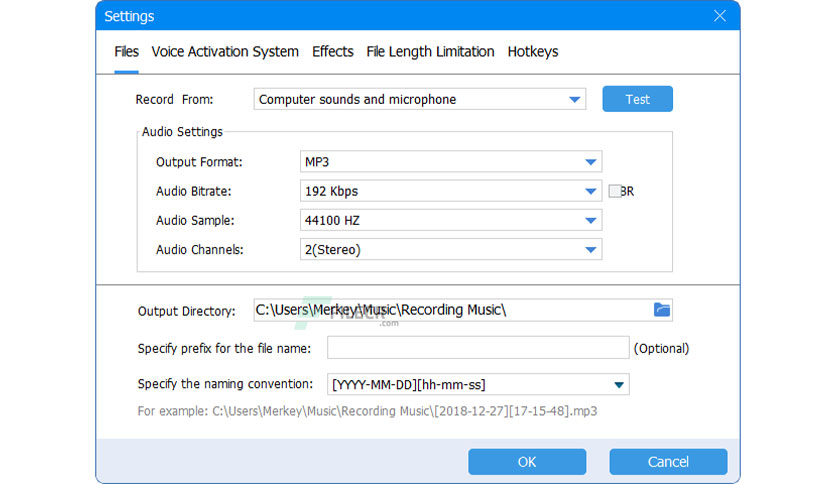The image size is (836, 484).
Task: Switch to the Hotkeys tab
Action: pos(533,52)
